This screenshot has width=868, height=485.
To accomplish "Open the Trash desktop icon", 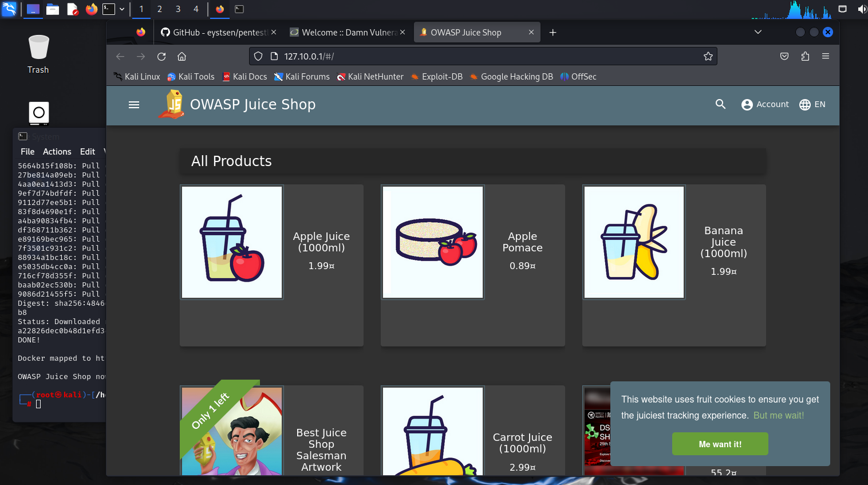I will click(38, 54).
